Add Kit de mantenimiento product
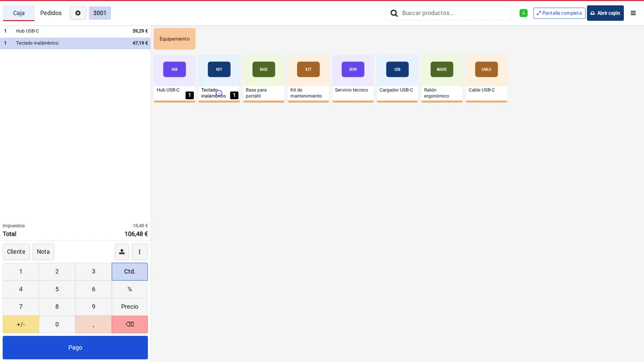The height and width of the screenshot is (362, 644). pyautogui.click(x=308, y=78)
